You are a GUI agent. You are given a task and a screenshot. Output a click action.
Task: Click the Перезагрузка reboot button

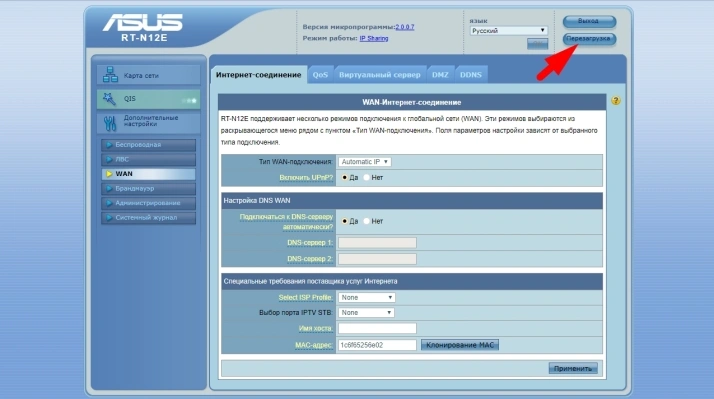tap(589, 39)
